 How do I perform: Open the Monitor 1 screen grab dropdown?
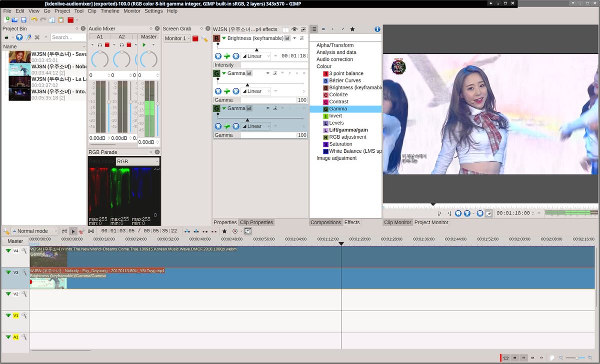176,38
